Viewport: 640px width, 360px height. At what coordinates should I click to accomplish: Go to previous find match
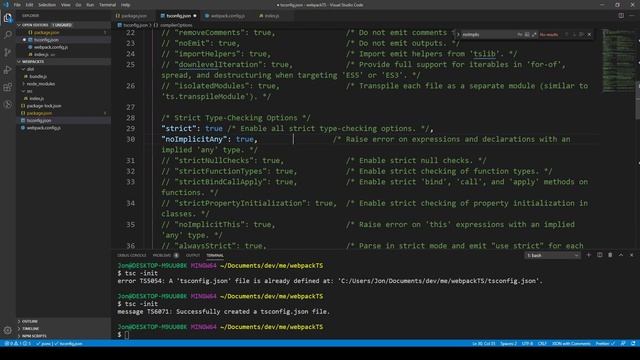pos(566,35)
